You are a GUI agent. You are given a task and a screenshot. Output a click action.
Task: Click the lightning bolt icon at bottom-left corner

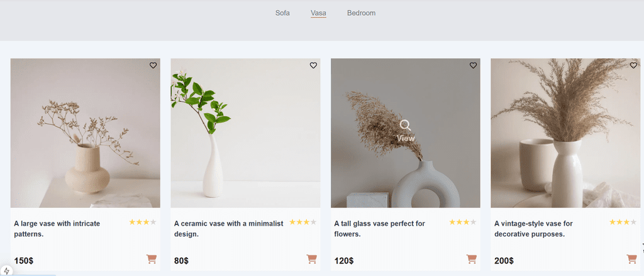pyautogui.click(x=7, y=271)
